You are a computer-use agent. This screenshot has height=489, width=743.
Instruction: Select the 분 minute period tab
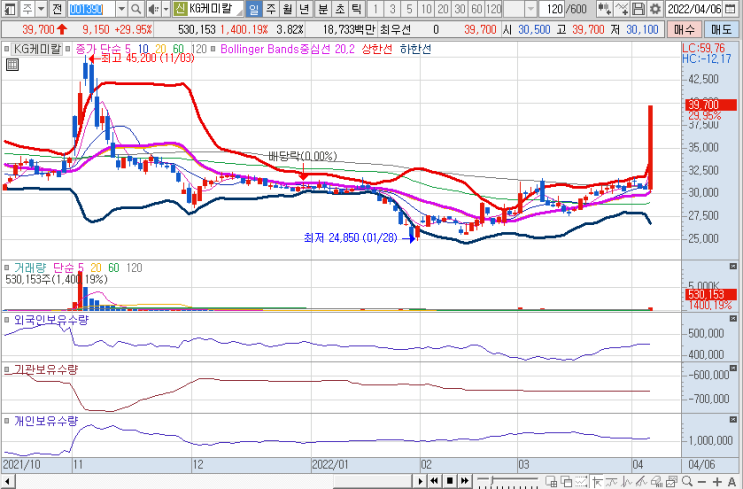323,9
